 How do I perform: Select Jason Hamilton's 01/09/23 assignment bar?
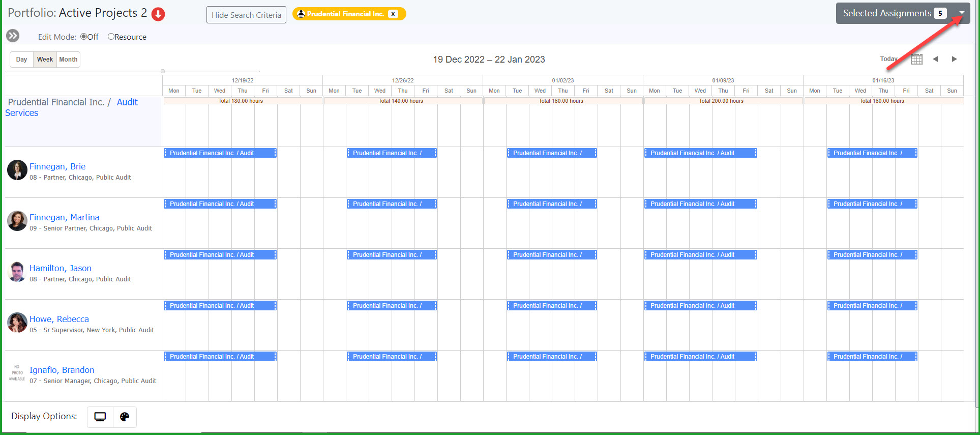[x=701, y=255]
